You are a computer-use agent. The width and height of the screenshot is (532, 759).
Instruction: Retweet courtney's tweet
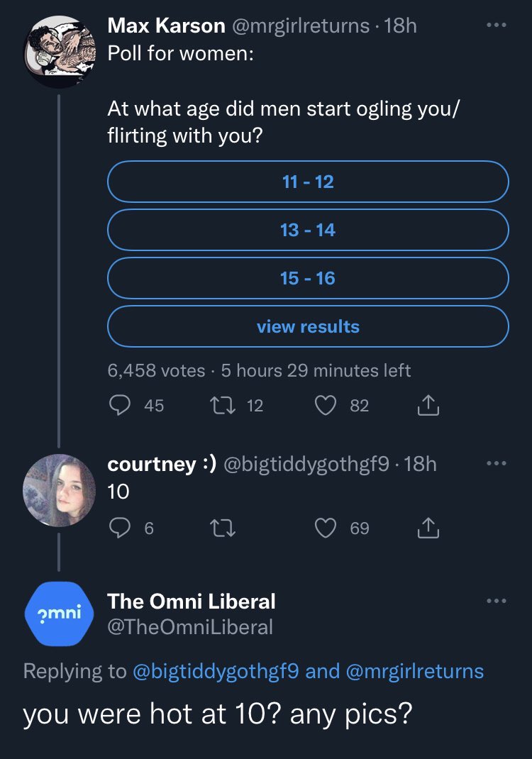218,527
